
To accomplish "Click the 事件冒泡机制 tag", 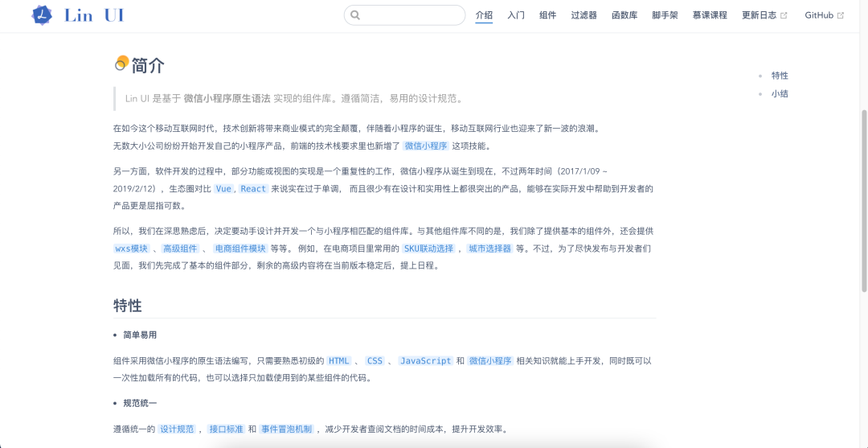I will tap(286, 430).
